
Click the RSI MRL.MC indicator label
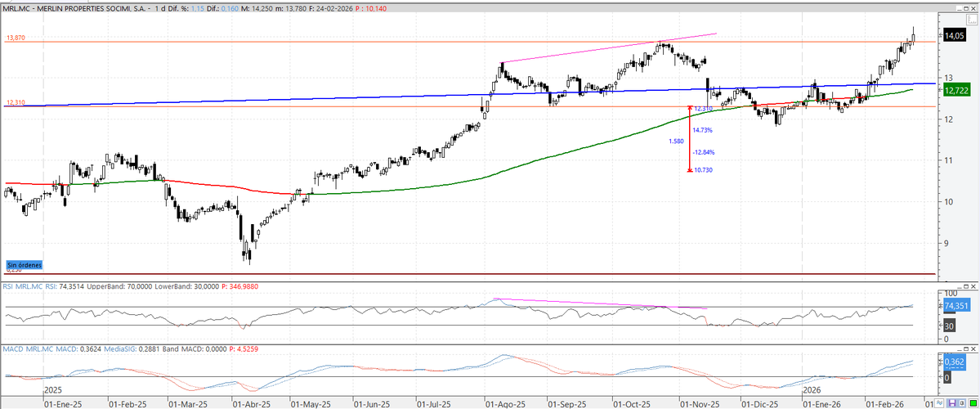[x=23, y=286]
